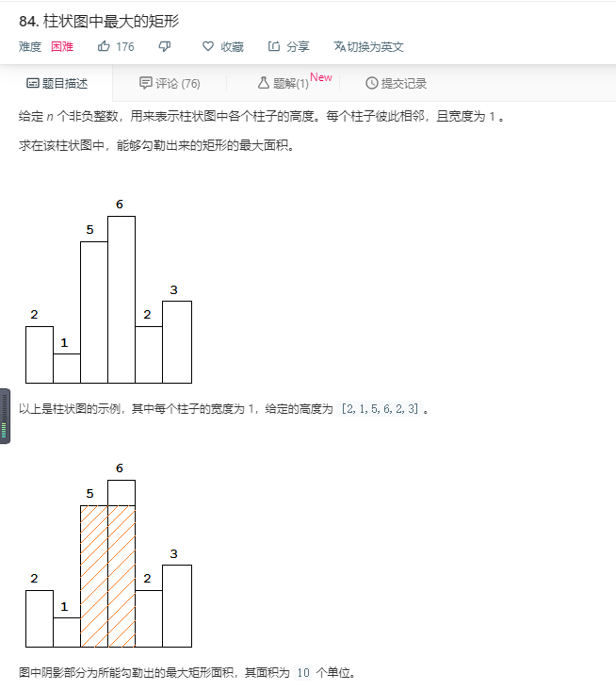Screen dimensions: 616x690
Task: Click the flask solutions icon
Action: (x=264, y=83)
